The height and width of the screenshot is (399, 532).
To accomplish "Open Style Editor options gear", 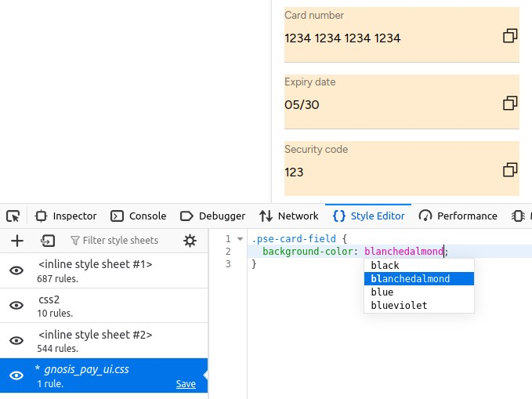I will pos(190,241).
